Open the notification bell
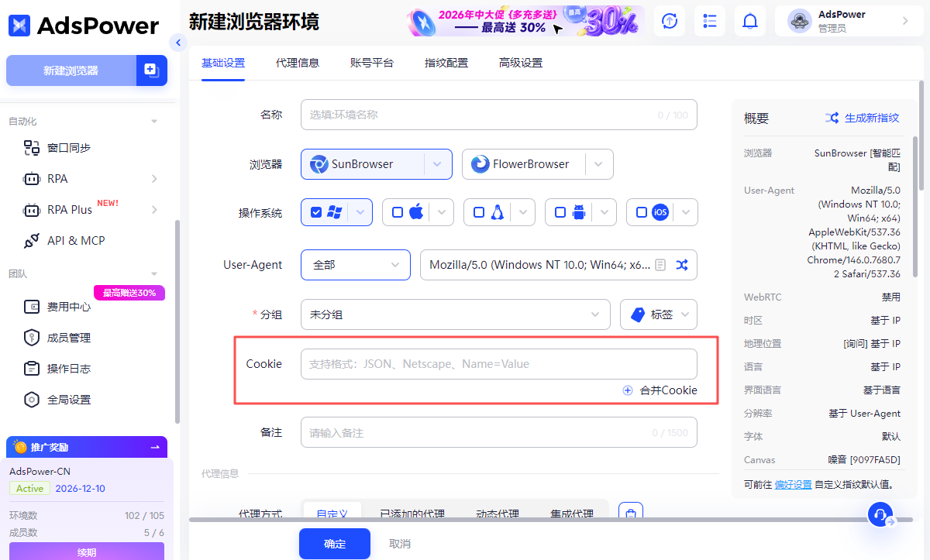The height and width of the screenshot is (560, 930). click(750, 21)
